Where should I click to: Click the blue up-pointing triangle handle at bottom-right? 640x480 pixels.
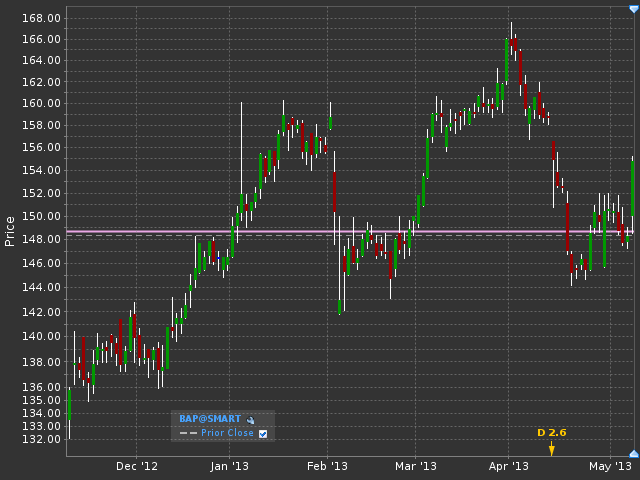pyautogui.click(x=634, y=453)
